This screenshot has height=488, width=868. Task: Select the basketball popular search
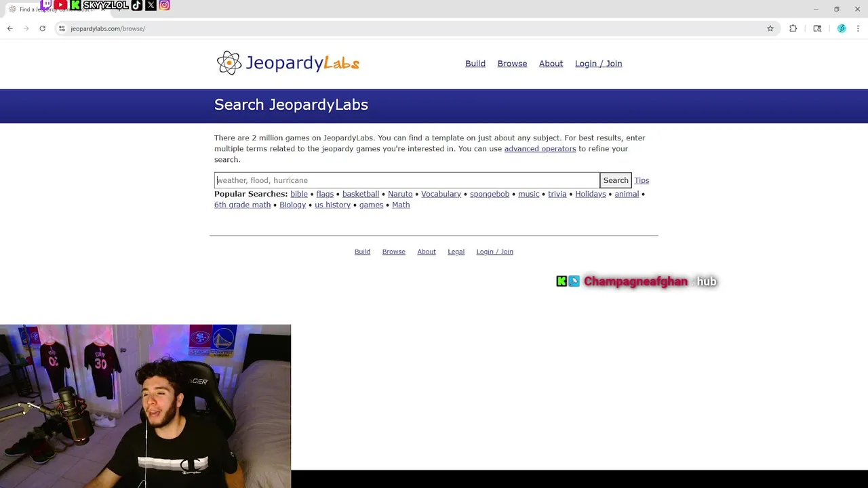(x=361, y=194)
